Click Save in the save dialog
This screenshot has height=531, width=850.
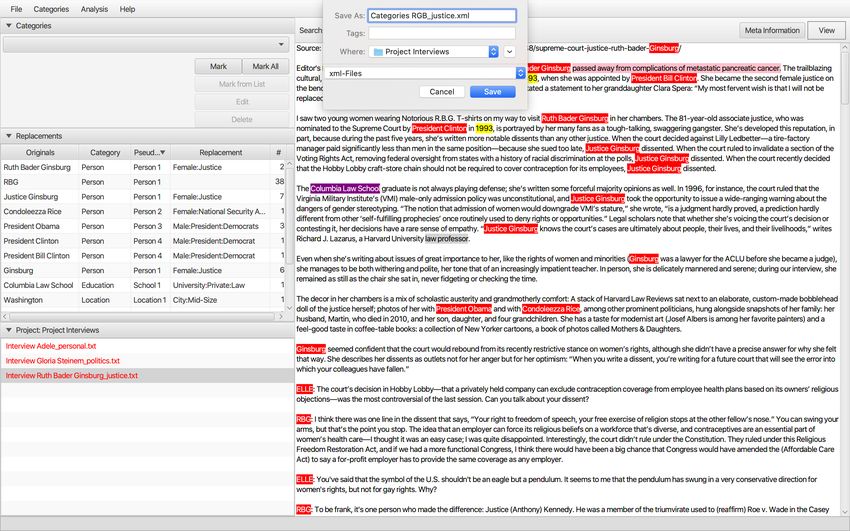point(492,92)
